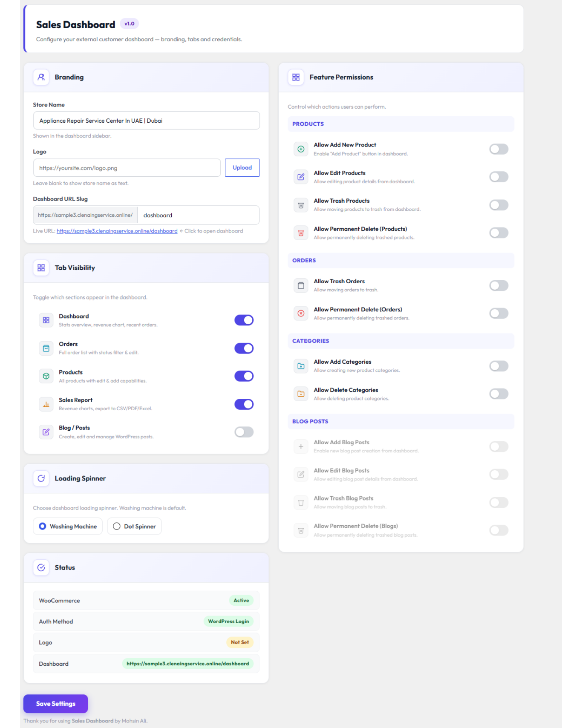This screenshot has width=582, height=728.
Task: Click the Upload logo button
Action: click(x=242, y=168)
